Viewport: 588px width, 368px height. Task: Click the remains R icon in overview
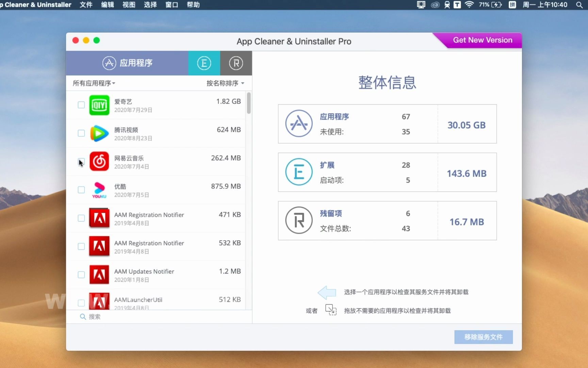(x=299, y=220)
